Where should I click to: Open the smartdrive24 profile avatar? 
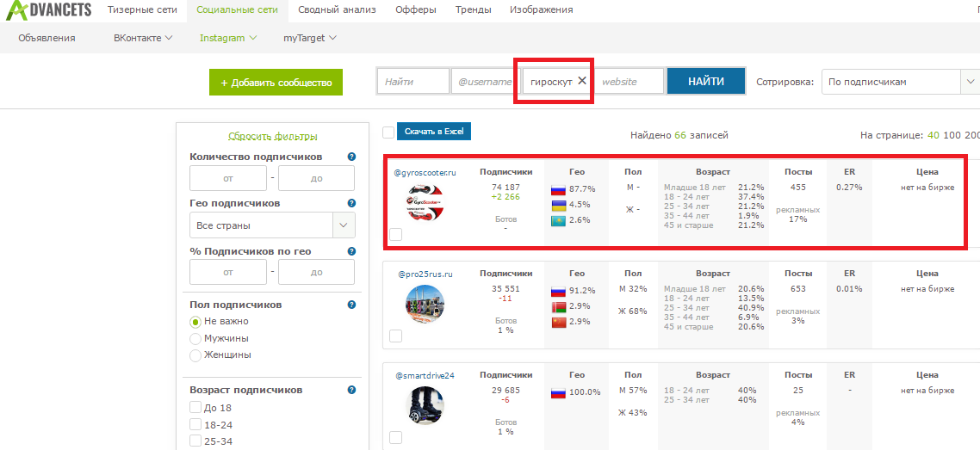click(427, 406)
